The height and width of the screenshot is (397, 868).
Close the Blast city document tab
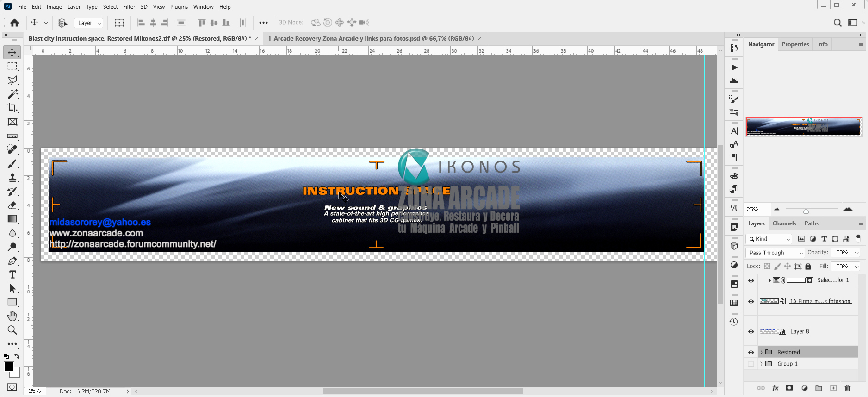(256, 39)
